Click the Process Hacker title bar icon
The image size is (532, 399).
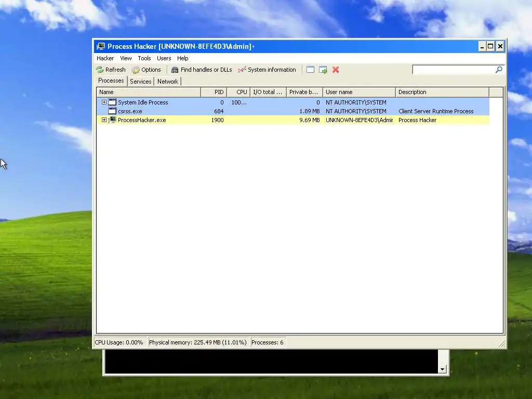pyautogui.click(x=100, y=46)
